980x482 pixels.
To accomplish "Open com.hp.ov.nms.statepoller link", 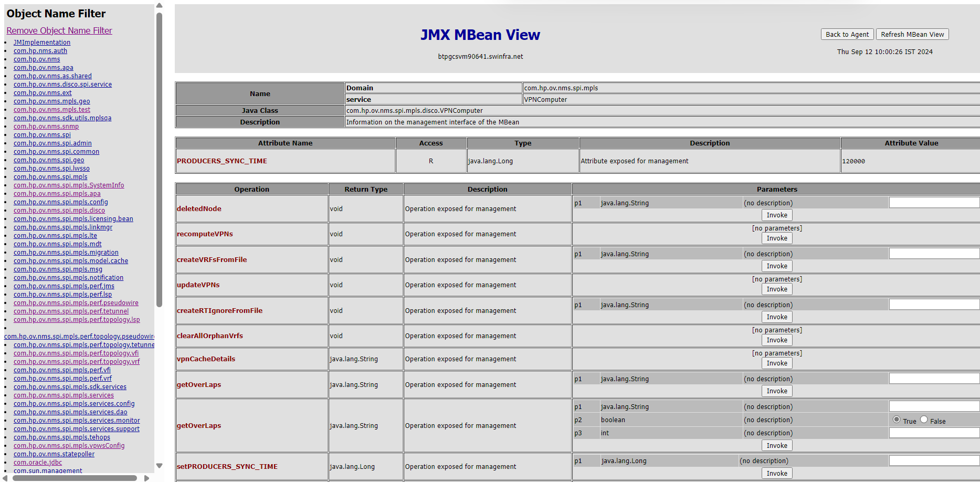I will pos(54,454).
